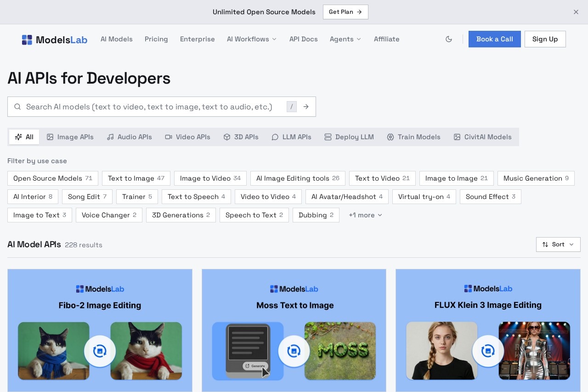Filter by Trainer
Image resolution: width=588 pixels, height=392 pixels.
click(137, 197)
